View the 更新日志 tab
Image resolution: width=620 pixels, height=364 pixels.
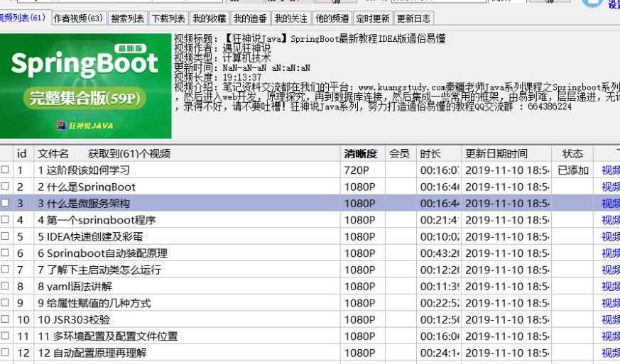[x=413, y=18]
